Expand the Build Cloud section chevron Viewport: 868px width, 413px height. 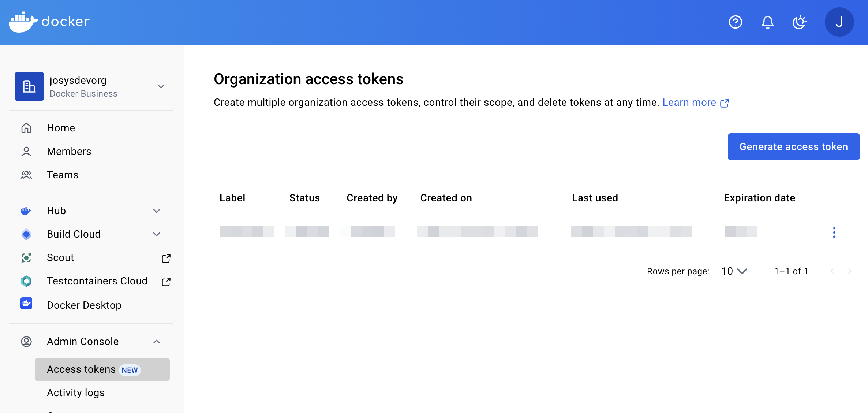coord(157,234)
